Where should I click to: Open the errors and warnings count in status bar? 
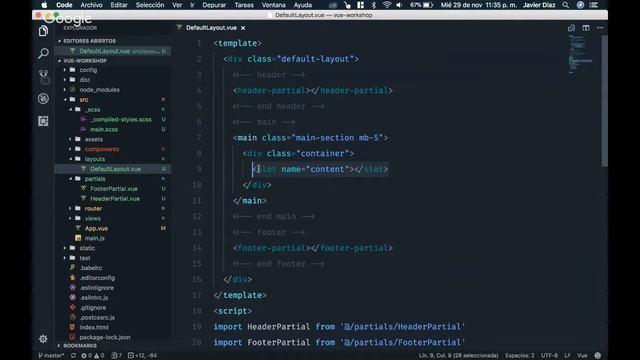coord(93,356)
